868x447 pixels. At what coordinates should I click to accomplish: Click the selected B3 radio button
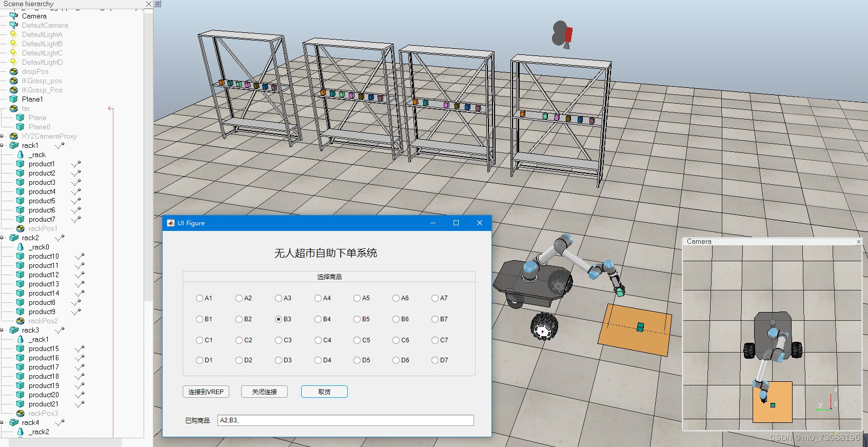279,319
